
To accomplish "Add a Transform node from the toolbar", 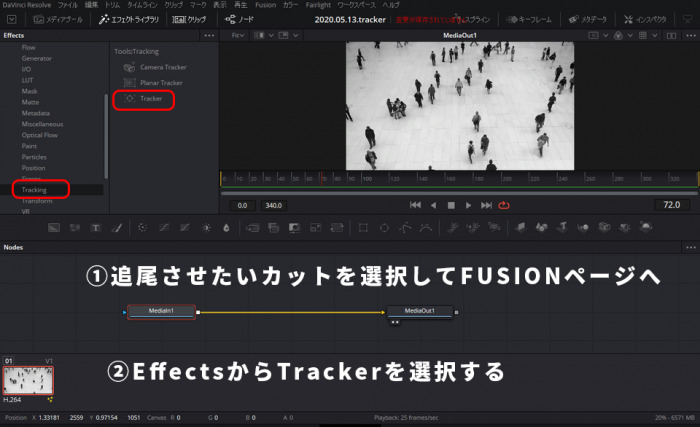I will click(x=337, y=228).
